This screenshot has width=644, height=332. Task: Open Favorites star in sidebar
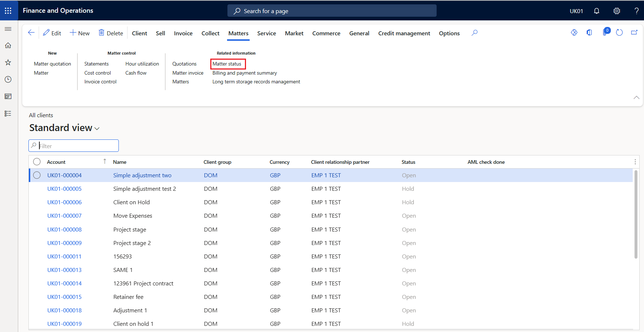[8, 63]
